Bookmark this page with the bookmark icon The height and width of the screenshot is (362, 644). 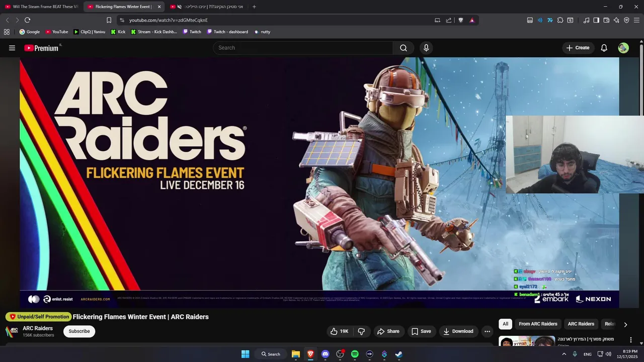(x=109, y=20)
